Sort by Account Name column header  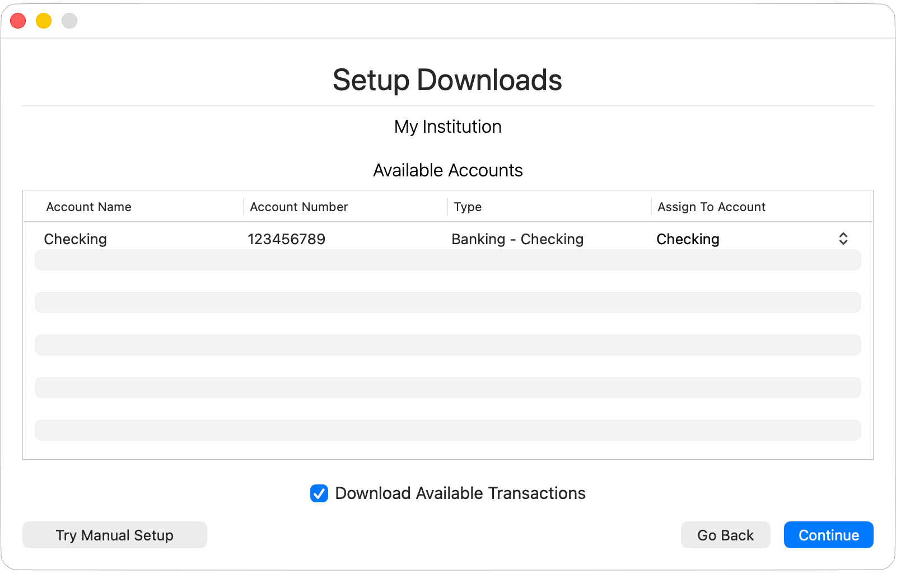pyautogui.click(x=88, y=207)
